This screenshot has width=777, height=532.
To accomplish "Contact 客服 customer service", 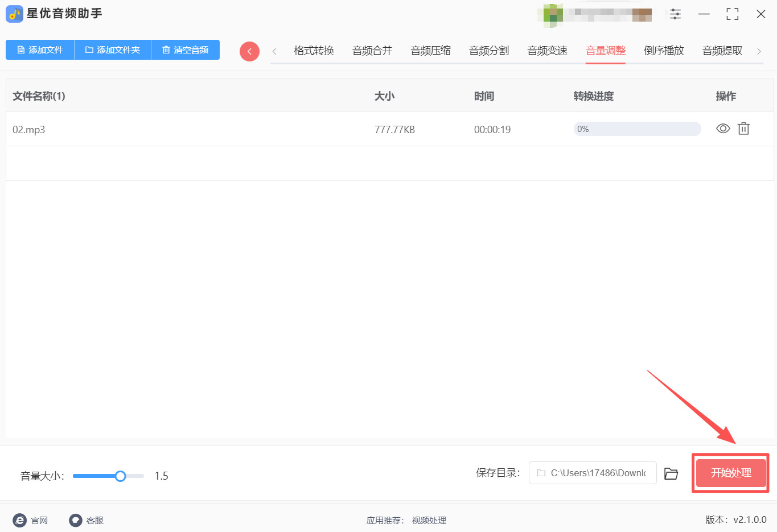I will point(76,519).
